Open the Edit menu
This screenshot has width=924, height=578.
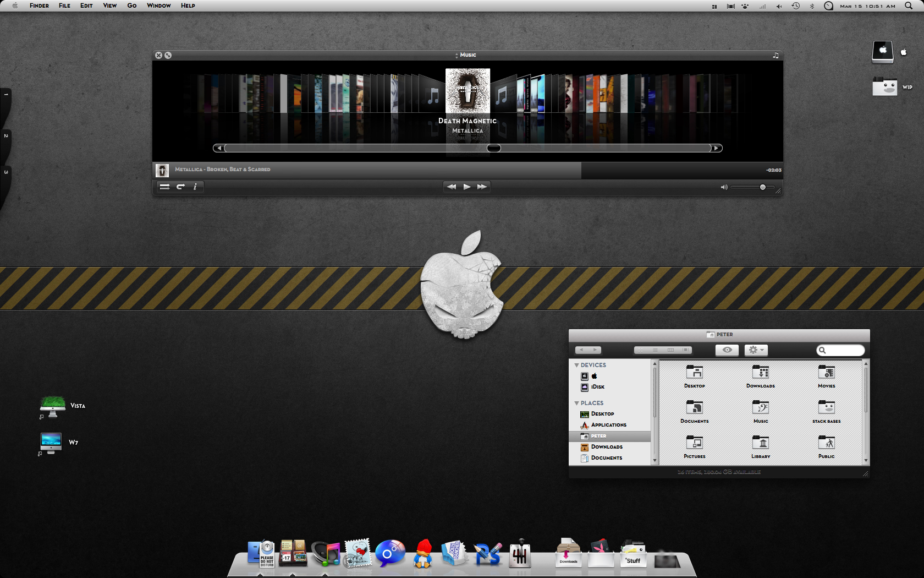(86, 6)
